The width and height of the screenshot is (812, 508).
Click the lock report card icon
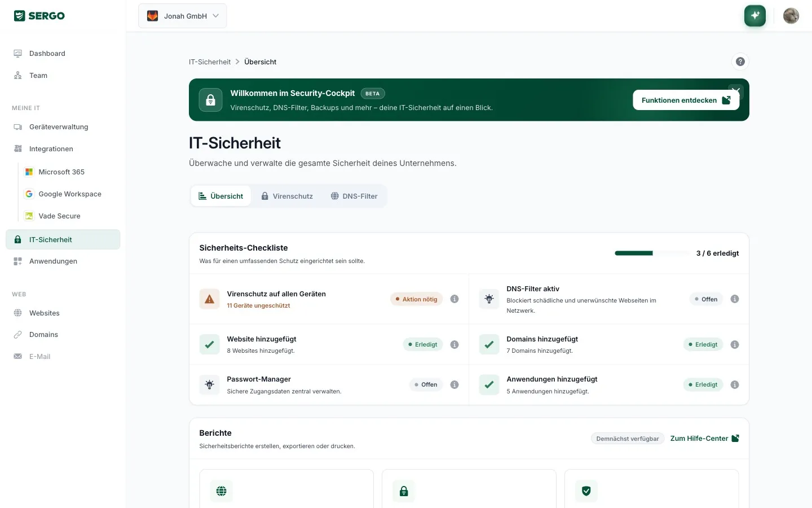point(404,491)
